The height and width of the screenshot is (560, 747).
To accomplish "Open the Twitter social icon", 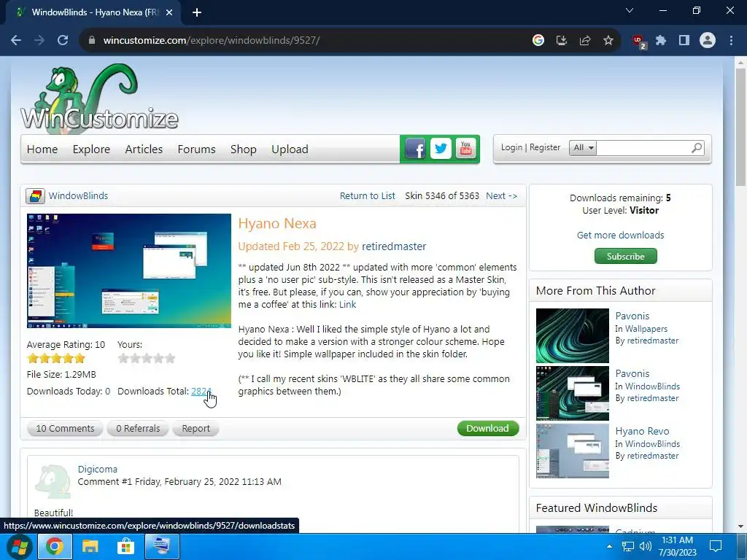I will (441, 149).
